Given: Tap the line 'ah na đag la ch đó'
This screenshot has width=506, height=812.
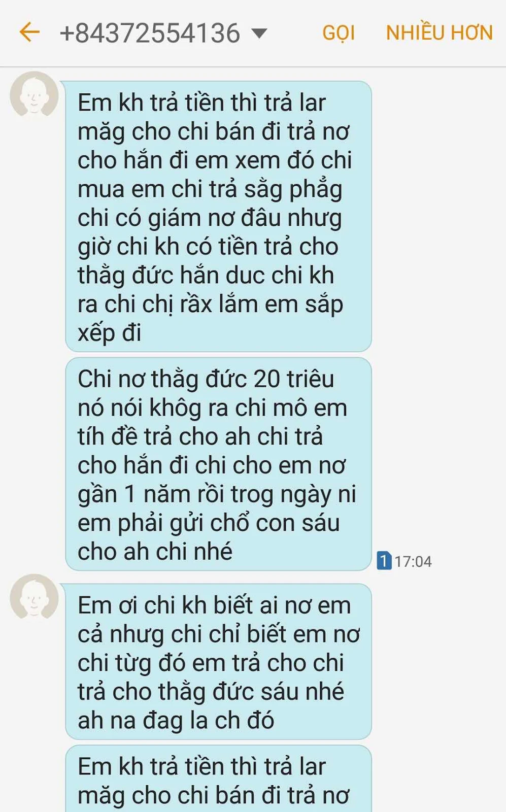Looking at the screenshot, I should pyautogui.click(x=176, y=720).
